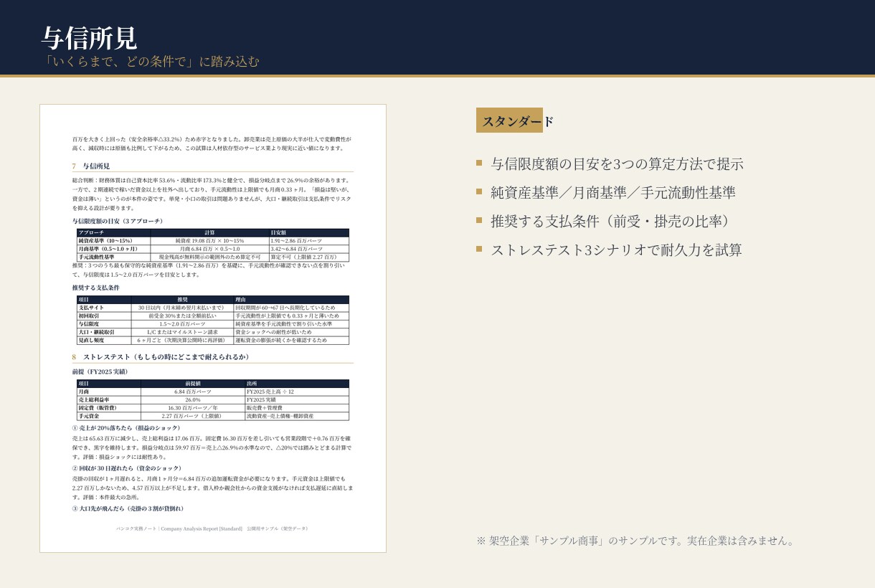Click the 推奨 column header cell
The image size is (875, 588).
pyautogui.click(x=182, y=300)
